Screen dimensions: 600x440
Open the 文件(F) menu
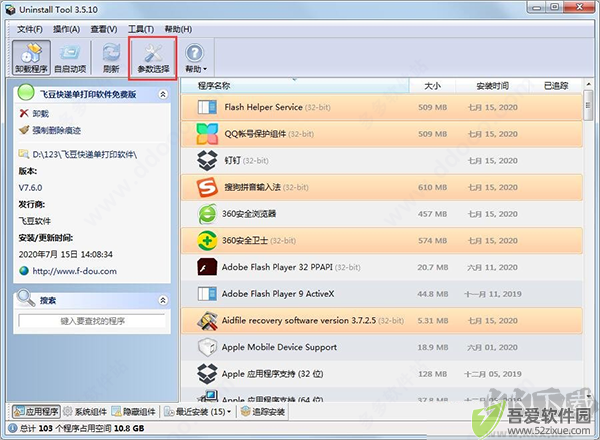coord(29,29)
